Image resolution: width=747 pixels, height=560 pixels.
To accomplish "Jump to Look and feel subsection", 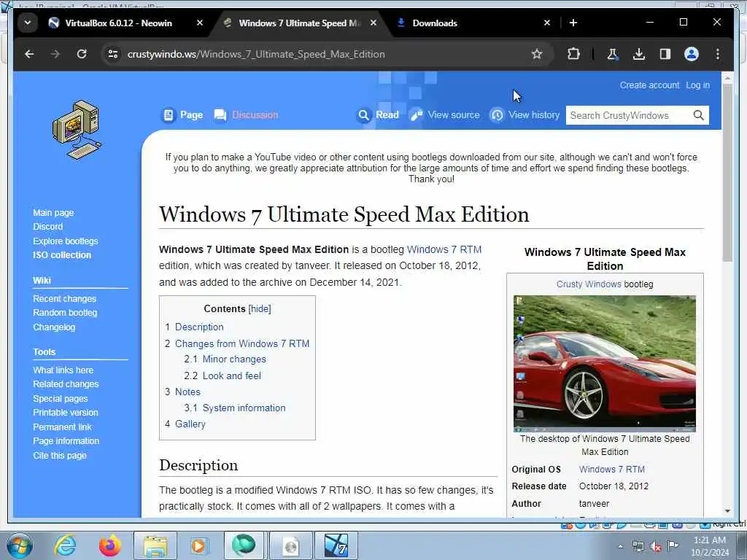I will [231, 376].
